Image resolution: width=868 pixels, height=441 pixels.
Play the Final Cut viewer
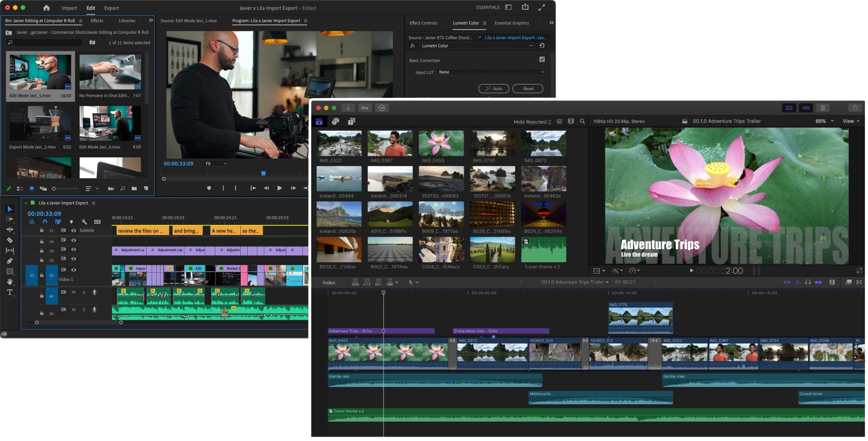(691, 271)
